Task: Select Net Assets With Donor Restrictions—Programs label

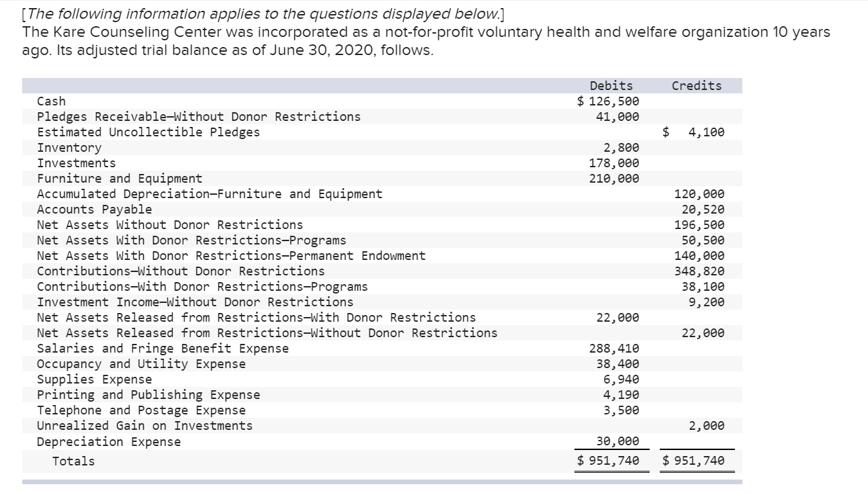Action: 191,240
